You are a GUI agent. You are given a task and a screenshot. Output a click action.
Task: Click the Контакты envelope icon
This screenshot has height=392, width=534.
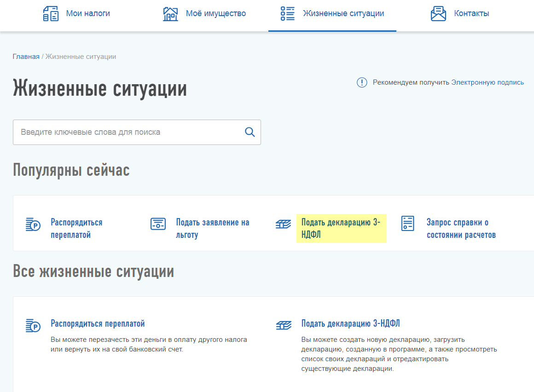[x=438, y=14]
